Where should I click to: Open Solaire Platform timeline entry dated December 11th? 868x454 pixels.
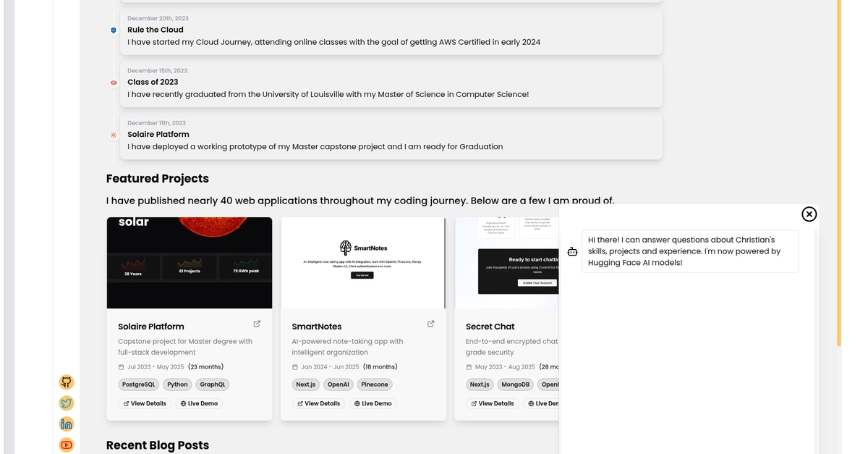click(x=391, y=136)
